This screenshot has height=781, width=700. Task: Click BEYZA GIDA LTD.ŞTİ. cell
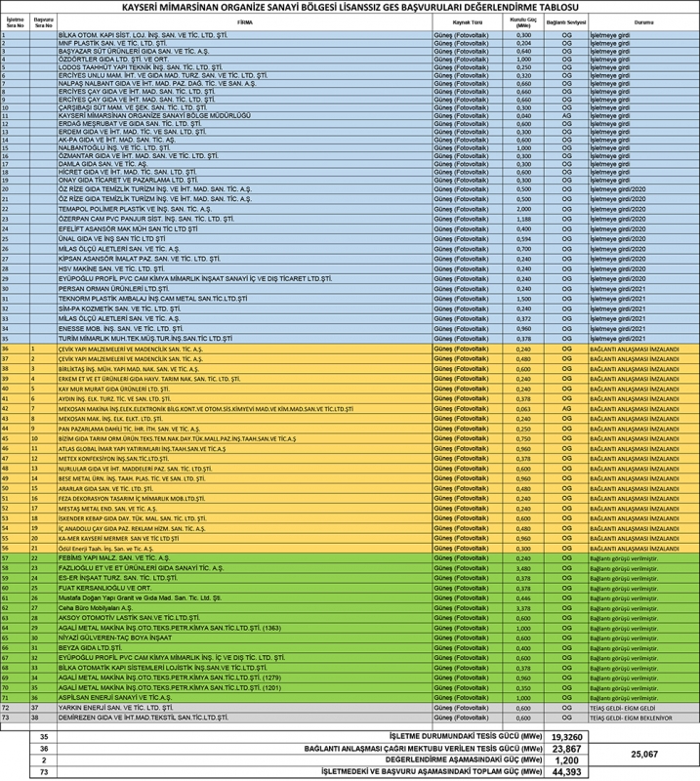coord(245,648)
